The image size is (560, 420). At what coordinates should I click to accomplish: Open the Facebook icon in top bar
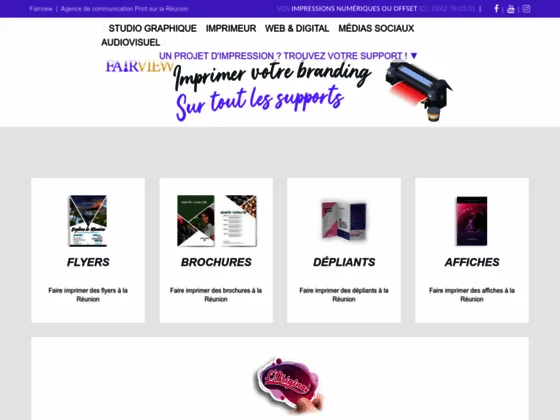pyautogui.click(x=496, y=9)
